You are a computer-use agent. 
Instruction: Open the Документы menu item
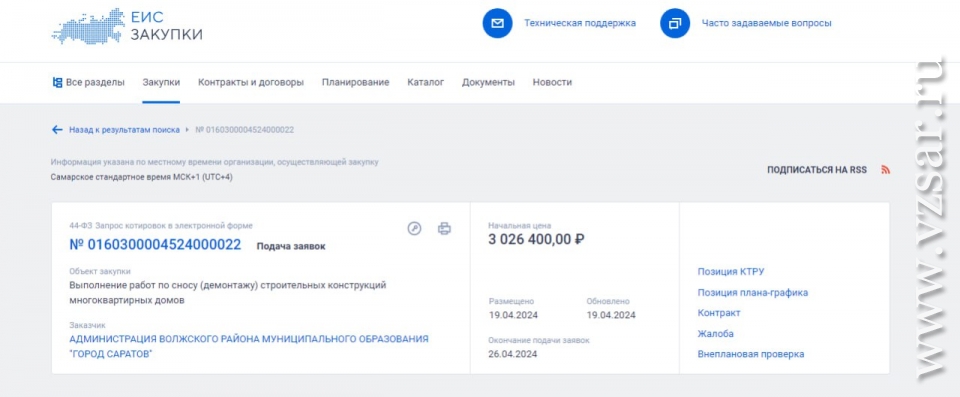coord(488,82)
